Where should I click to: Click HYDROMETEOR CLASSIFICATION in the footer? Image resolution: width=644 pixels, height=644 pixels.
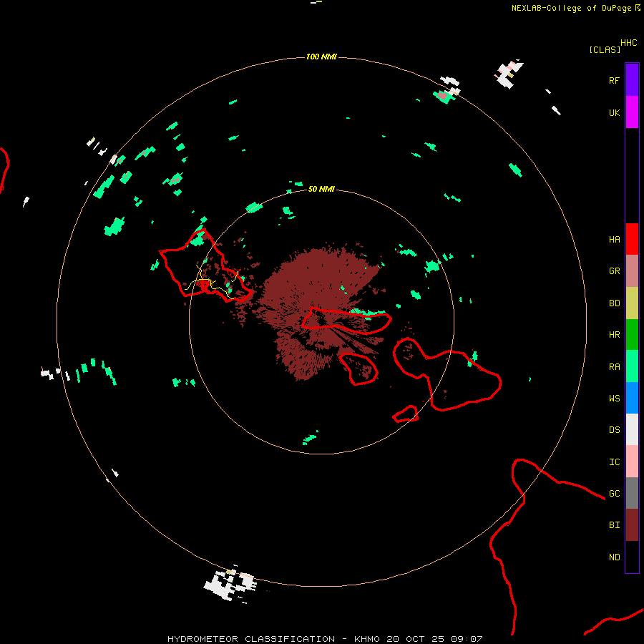pyautogui.click(x=251, y=639)
